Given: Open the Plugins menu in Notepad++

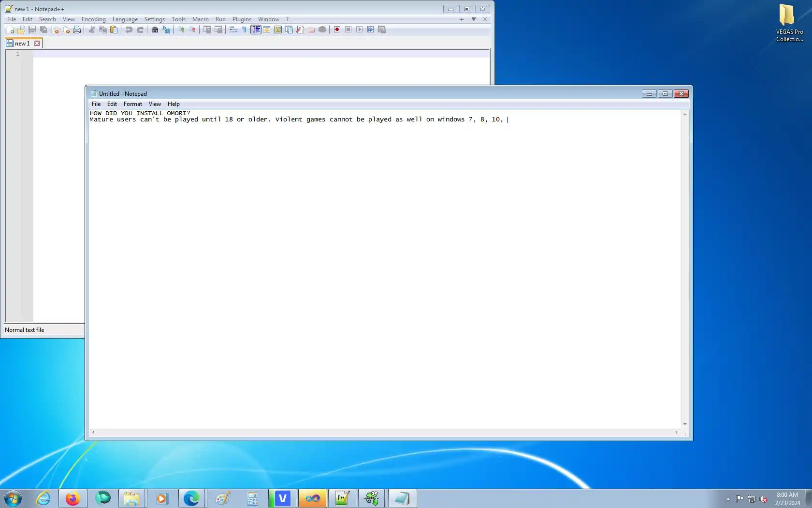Looking at the screenshot, I should pos(242,19).
